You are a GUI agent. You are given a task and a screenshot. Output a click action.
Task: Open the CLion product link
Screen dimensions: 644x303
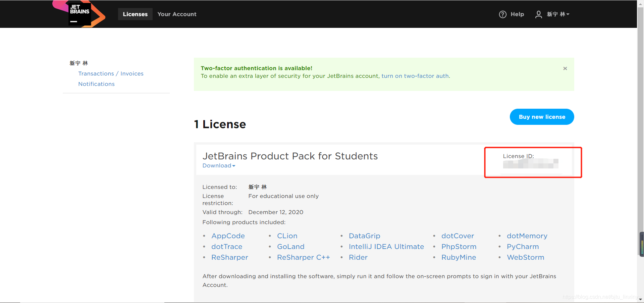287,236
